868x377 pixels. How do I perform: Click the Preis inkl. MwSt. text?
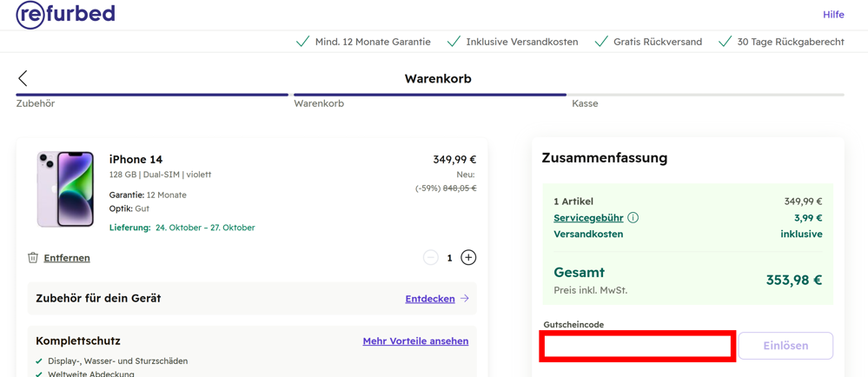pyautogui.click(x=591, y=290)
